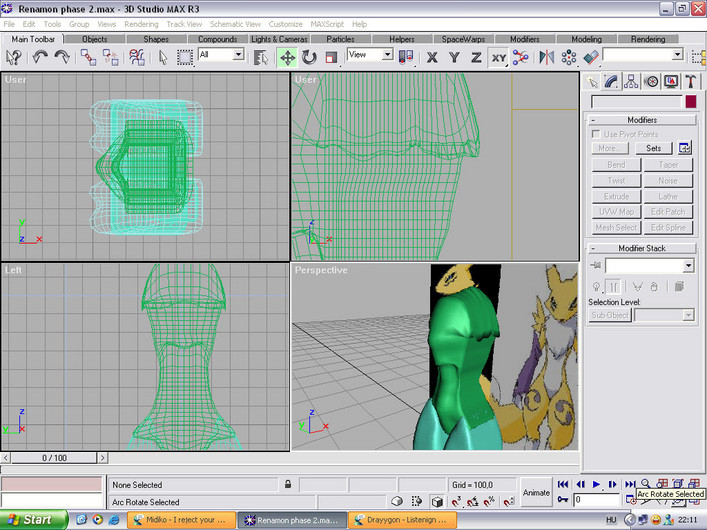Click the dark red object color swatch
This screenshot has height=530, width=707.
[x=690, y=101]
